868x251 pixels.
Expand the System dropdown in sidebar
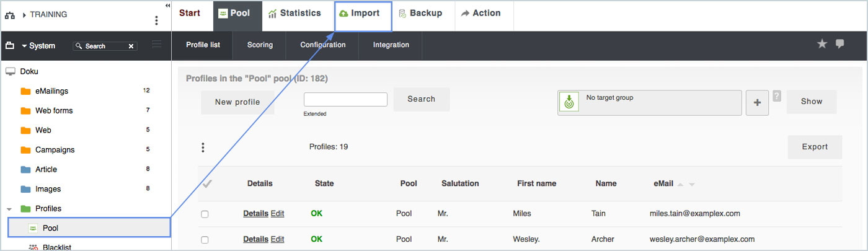tap(25, 46)
